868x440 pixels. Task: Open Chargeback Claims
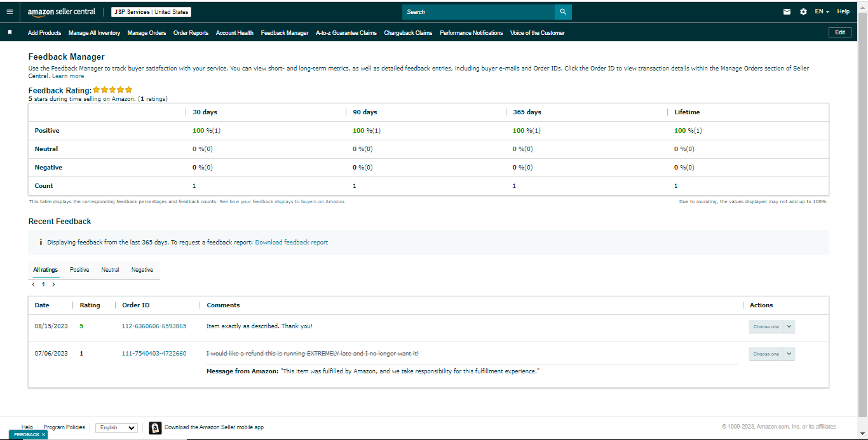[408, 33]
